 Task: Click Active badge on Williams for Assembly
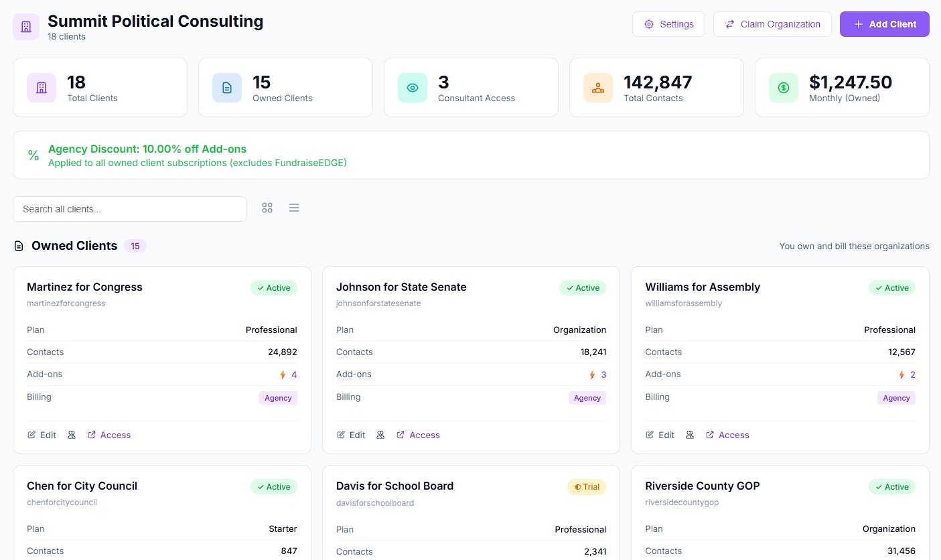(x=892, y=288)
